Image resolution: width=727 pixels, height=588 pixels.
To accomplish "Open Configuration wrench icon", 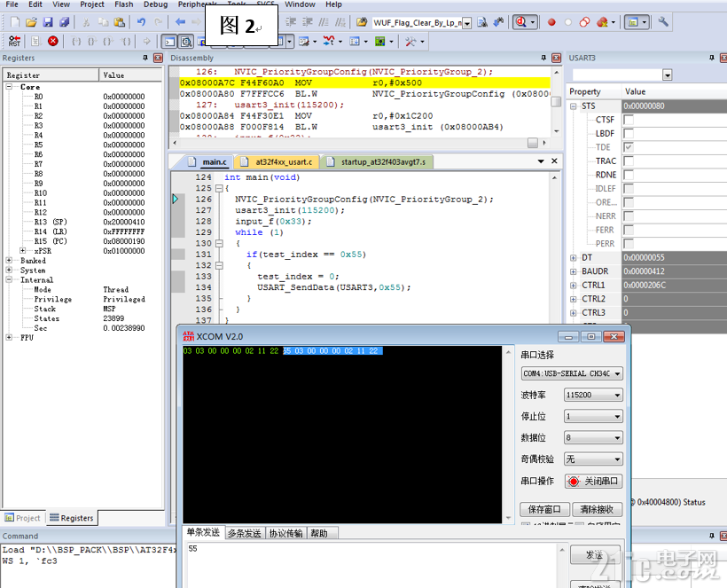I will tap(663, 22).
